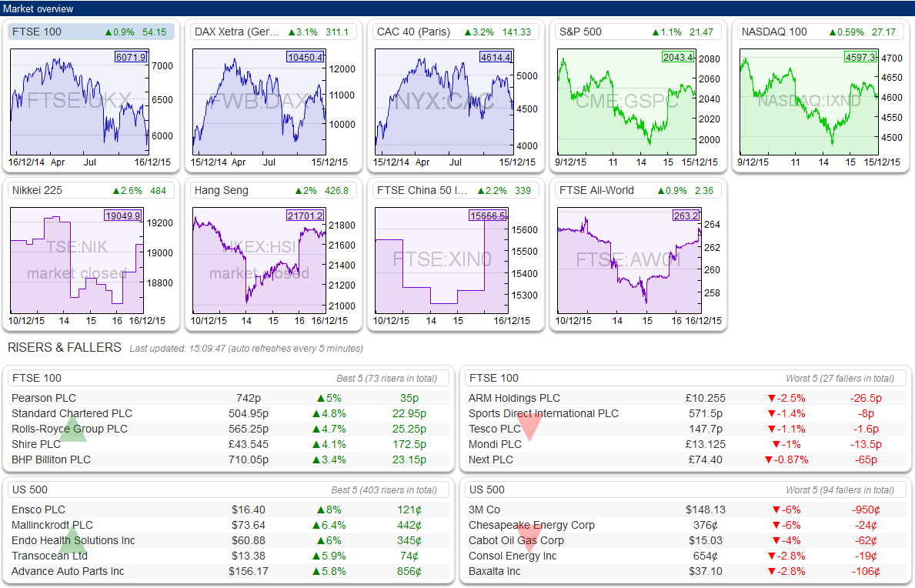915x588 pixels.
Task: Select Rolls-Royce change value 25.25p
Action: coord(409,429)
